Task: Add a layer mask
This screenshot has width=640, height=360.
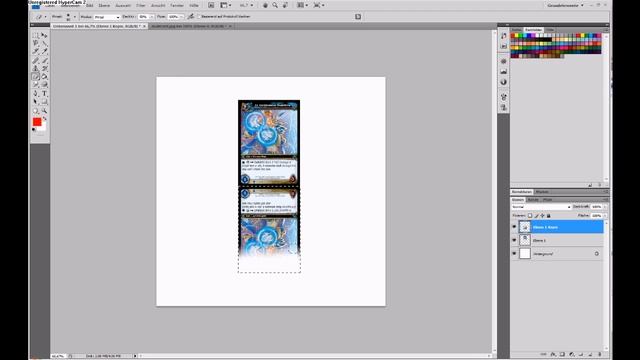Action: click(562, 354)
